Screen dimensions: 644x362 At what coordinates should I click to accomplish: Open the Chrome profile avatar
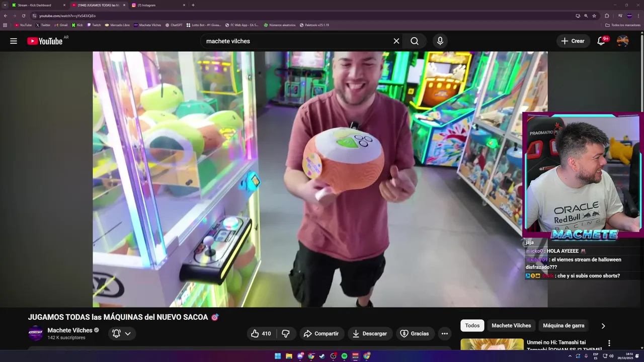point(629,16)
